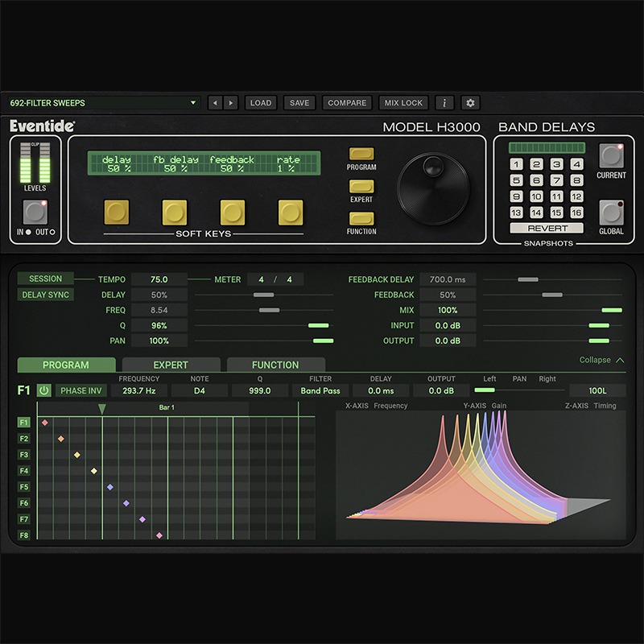Viewport: 644px width, 644px height.
Task: Adjust the FEEDBACK DELAY slider
Action: 528,279
